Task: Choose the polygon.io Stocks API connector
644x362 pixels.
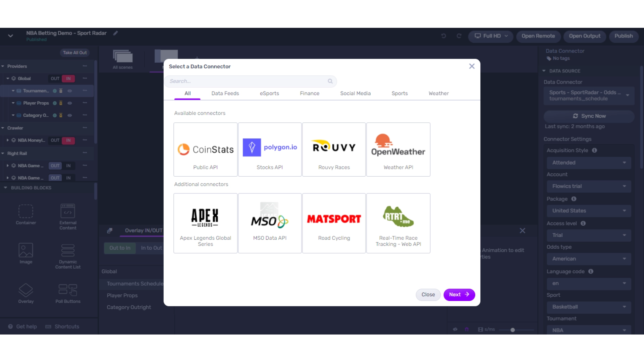Action: 270,149
